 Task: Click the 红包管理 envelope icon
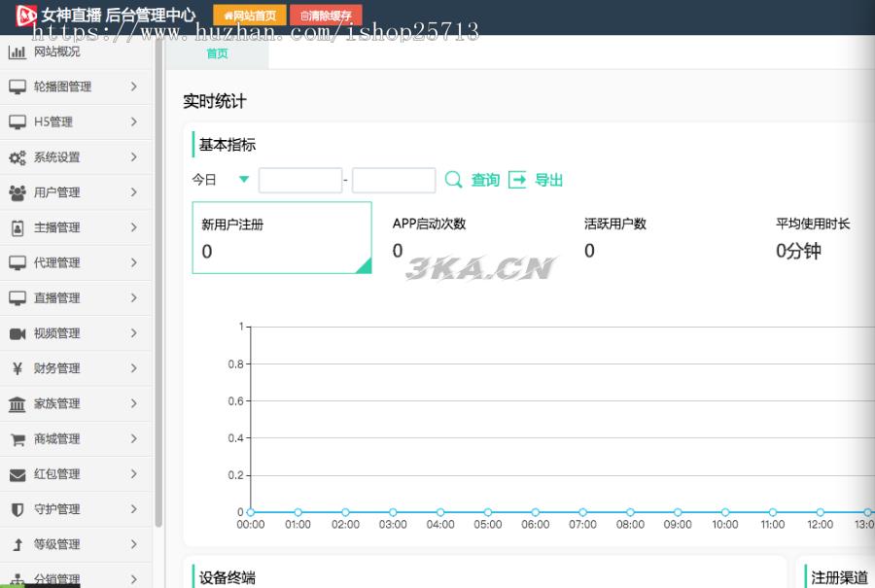pyautogui.click(x=17, y=474)
